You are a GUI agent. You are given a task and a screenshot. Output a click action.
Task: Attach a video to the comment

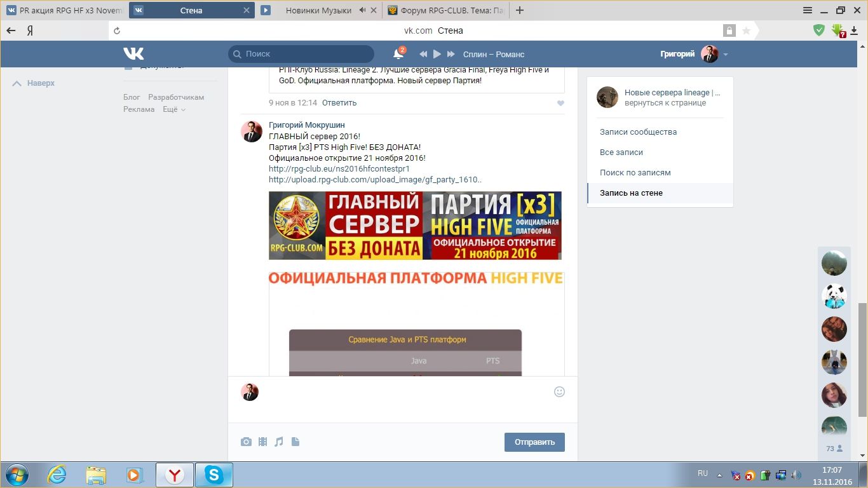[x=262, y=442]
